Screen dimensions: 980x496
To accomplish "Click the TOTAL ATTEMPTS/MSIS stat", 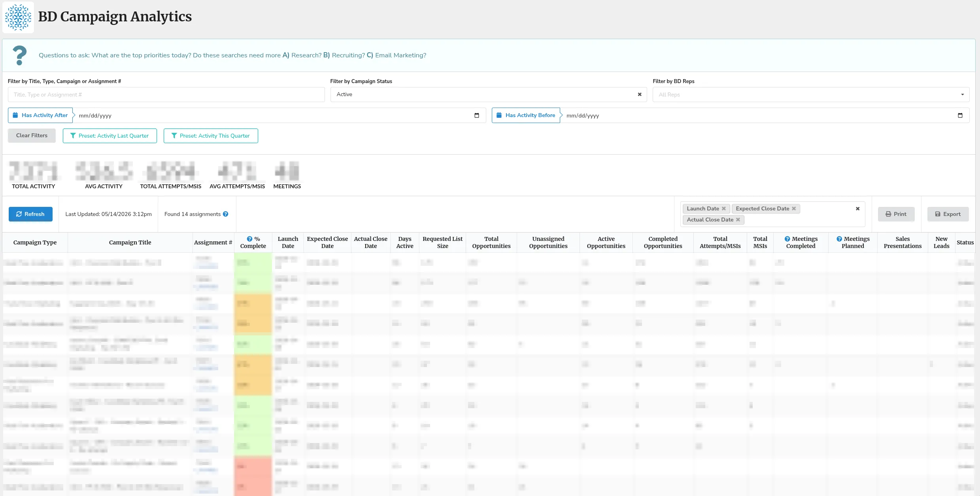I will (x=170, y=175).
